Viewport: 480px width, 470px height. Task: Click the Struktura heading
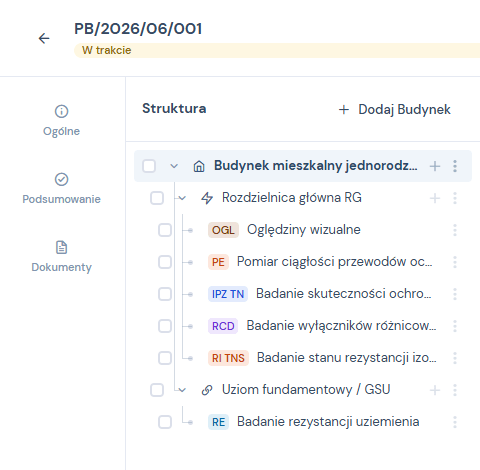tap(174, 109)
